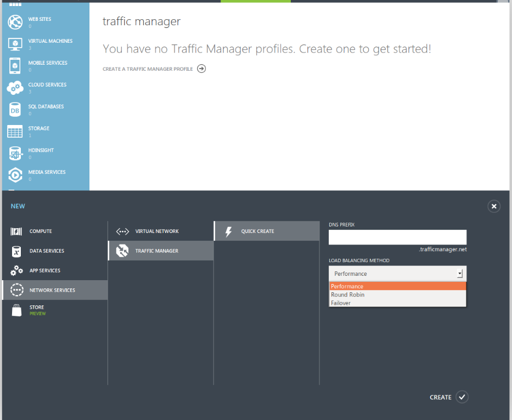Click the DNS PREFIX label
512x420 pixels.
coord(341,224)
